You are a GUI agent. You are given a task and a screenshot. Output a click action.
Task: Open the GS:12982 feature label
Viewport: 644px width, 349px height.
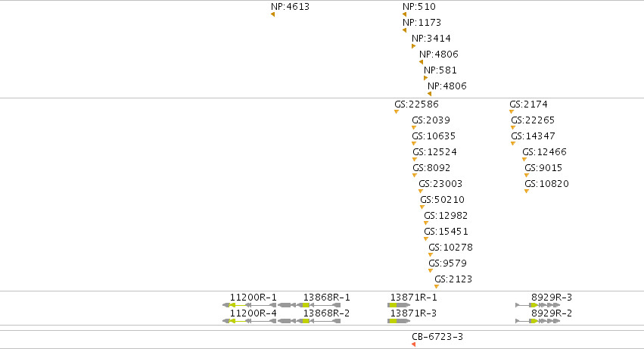point(446,216)
